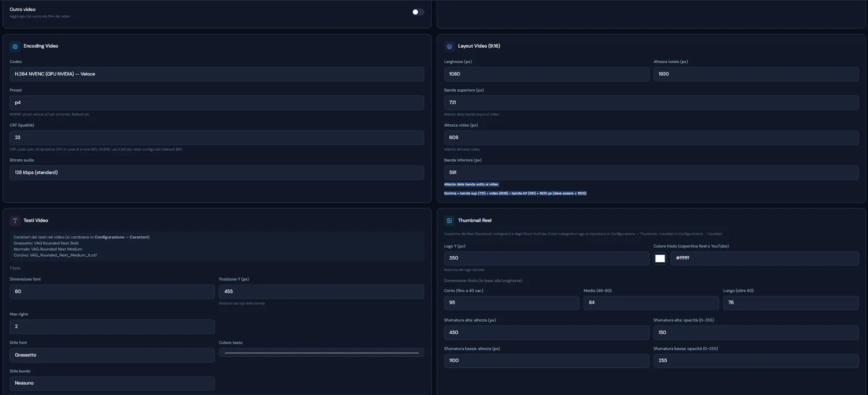Image resolution: width=868 pixels, height=395 pixels.
Task: Click the 'Testi Video' heading
Action: pyautogui.click(x=36, y=221)
